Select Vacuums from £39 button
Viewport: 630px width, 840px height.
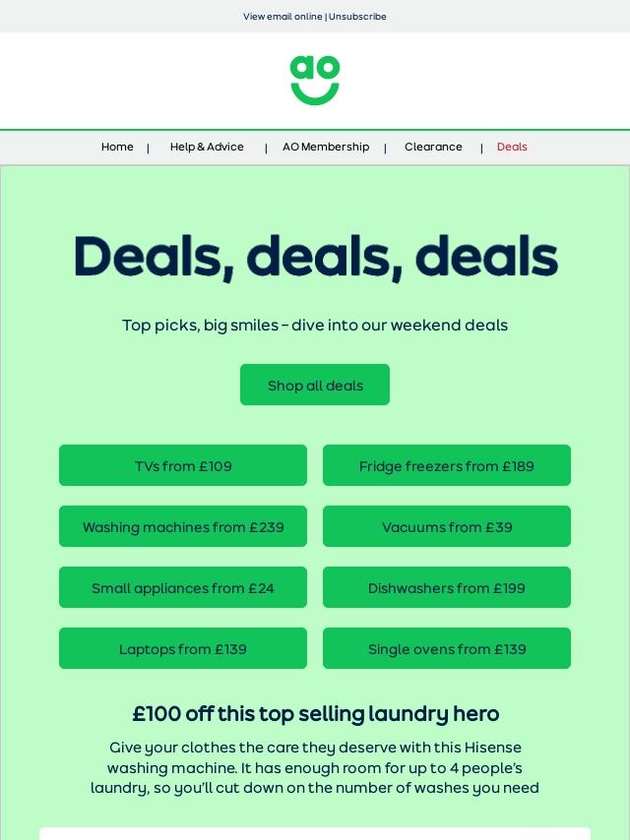click(447, 526)
